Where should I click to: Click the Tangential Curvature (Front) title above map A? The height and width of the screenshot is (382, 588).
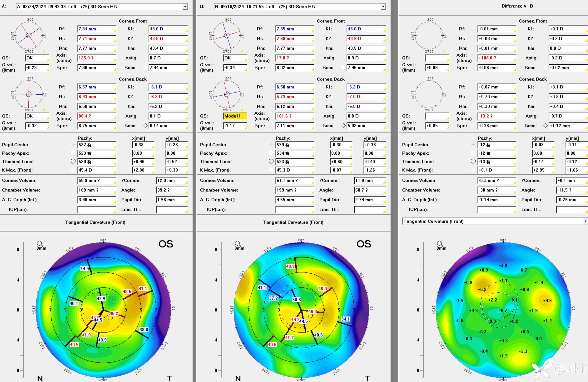click(95, 222)
